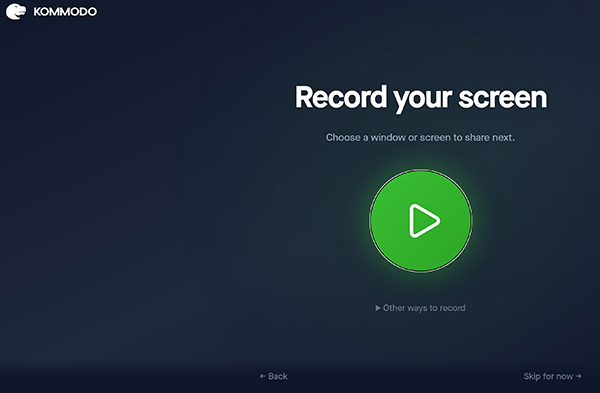This screenshot has width=600, height=393.
Task: Click the word screen in the main heading
Action: (503, 98)
